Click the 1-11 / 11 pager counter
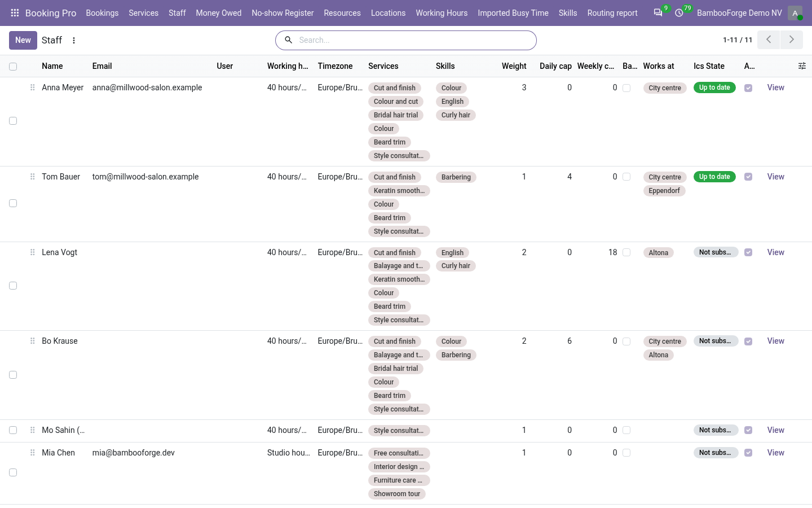The width and height of the screenshot is (812, 508). click(738, 40)
